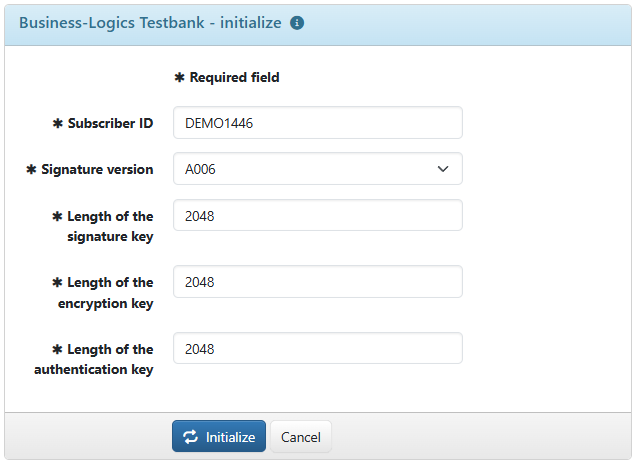Click the chevron arrow in Signature version

443,169
